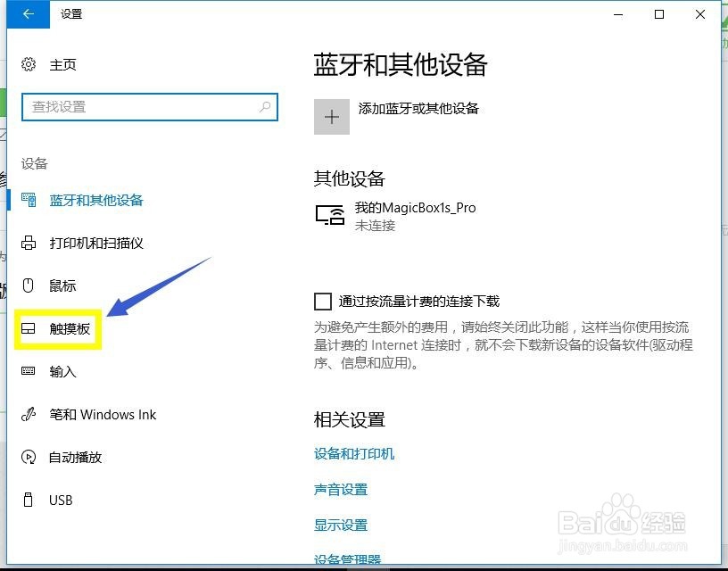
Task: Click the keyboard icon next to 输入
Action: tap(29, 371)
